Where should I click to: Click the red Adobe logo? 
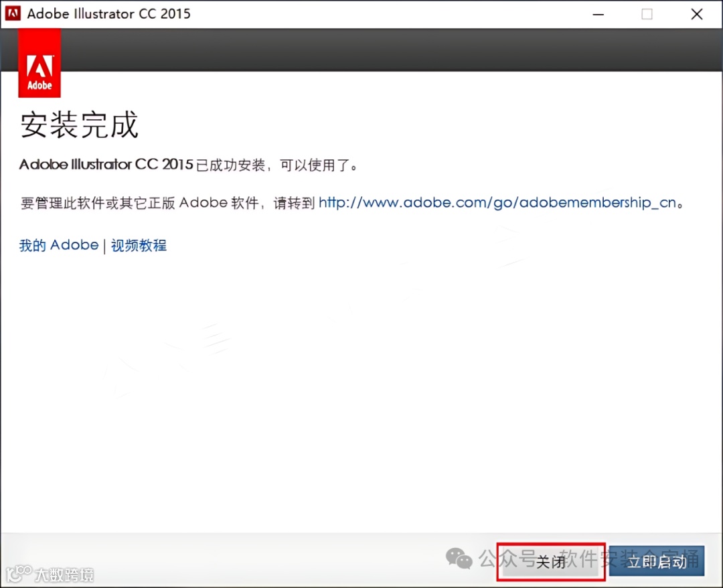(39, 63)
